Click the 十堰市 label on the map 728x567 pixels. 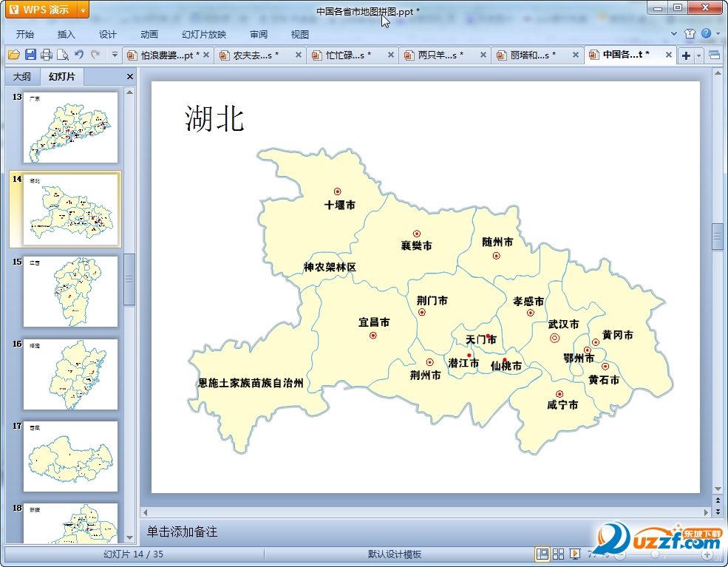[340, 205]
